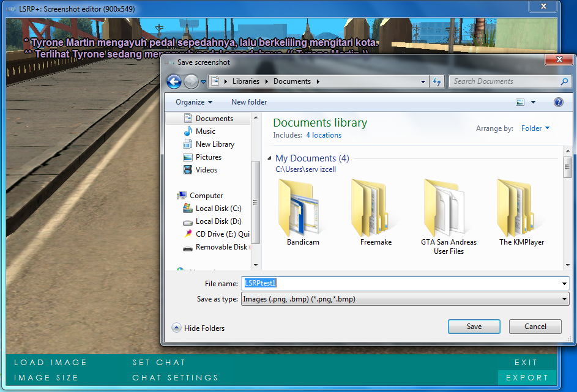Click the Documents library icon in navigation pane

pos(188,118)
